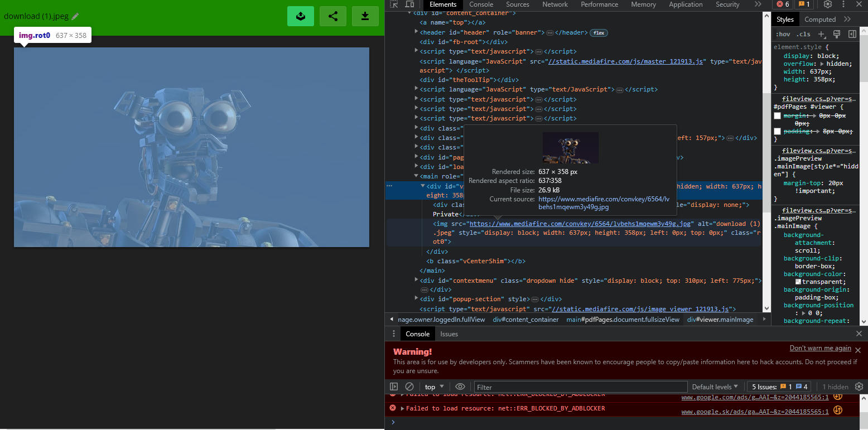Viewport: 868px width, 430px height.
Task: Switch to the Elements tab
Action: (443, 4)
